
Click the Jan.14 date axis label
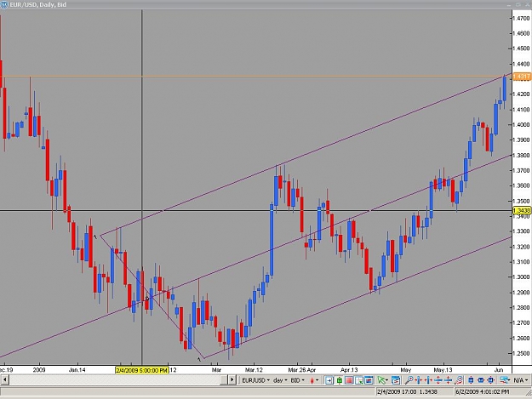pos(77,370)
